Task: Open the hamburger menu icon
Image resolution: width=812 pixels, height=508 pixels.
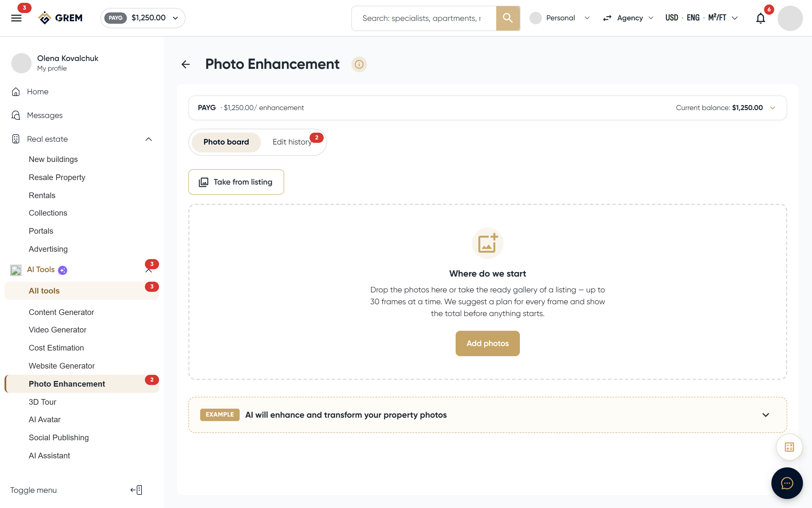Action: tap(16, 18)
